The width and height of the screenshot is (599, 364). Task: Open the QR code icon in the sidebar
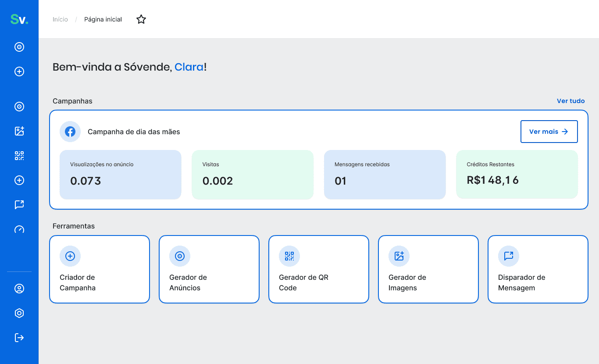click(x=19, y=156)
